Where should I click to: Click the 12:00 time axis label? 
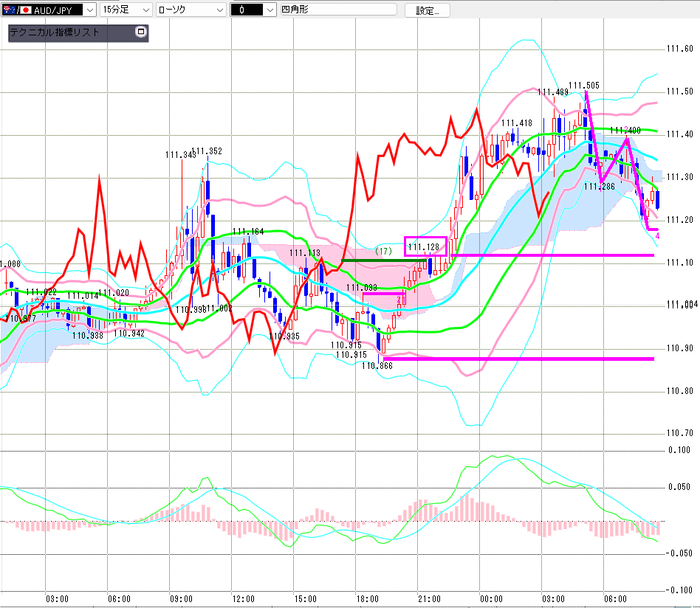tap(244, 599)
